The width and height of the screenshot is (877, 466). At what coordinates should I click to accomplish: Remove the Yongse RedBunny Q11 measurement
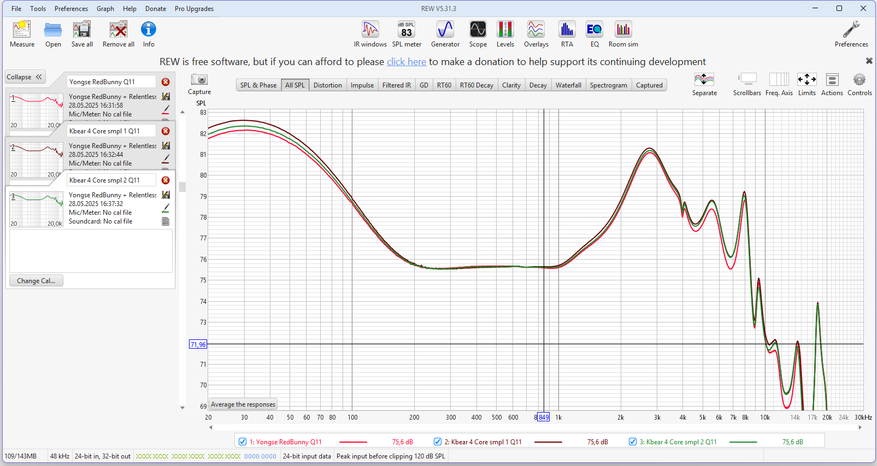click(165, 82)
